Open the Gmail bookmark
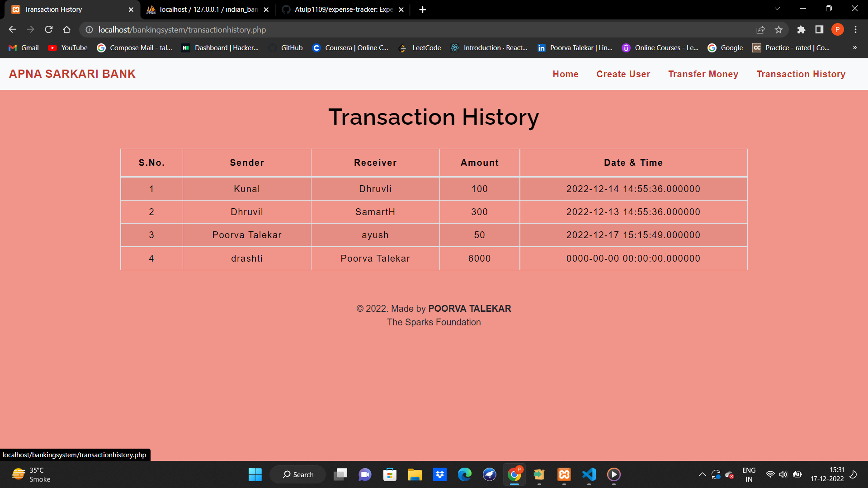 pyautogui.click(x=23, y=48)
